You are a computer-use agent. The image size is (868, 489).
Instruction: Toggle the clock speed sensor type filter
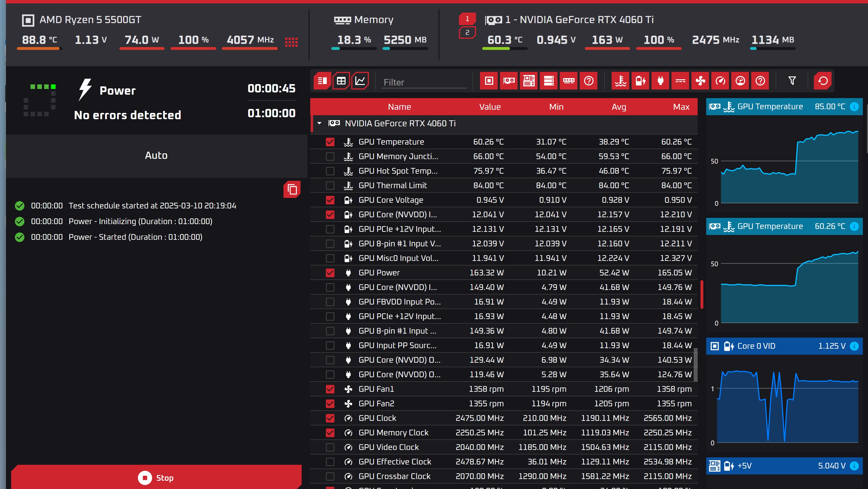point(720,81)
